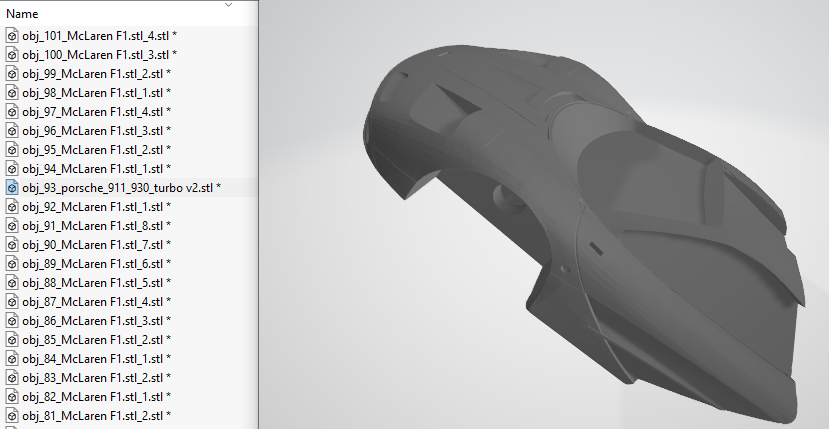The width and height of the screenshot is (829, 429).
Task: Click file icon of obj_100_McLaren F1.stl_3.stl
Action: 12,54
